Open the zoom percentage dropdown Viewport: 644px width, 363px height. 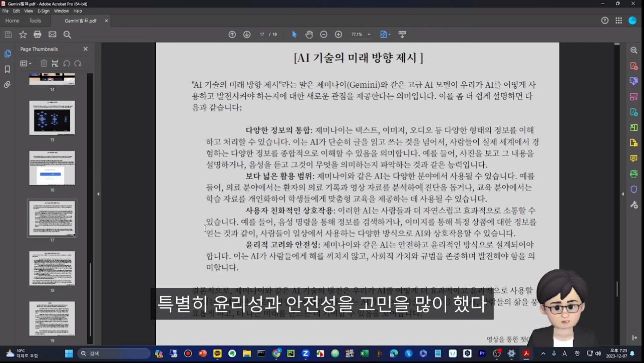click(x=369, y=35)
